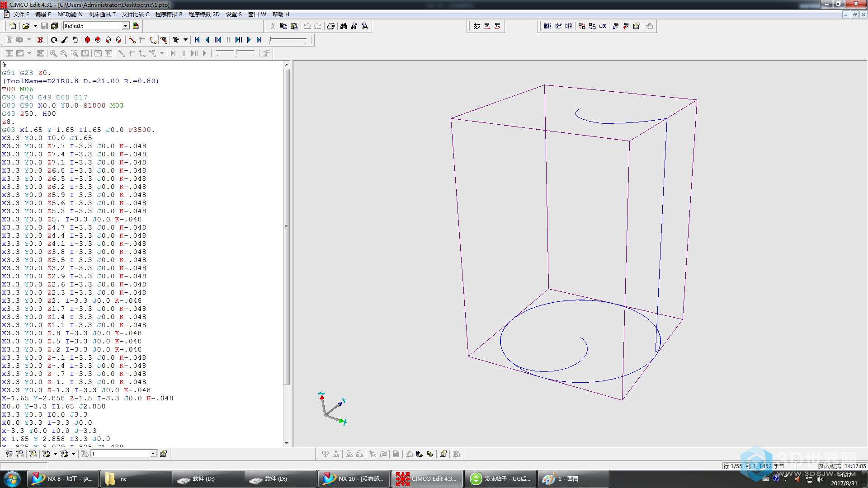Paste clipboard with the Paste icon
Screen dimensions: 868x488
(x=294, y=26)
